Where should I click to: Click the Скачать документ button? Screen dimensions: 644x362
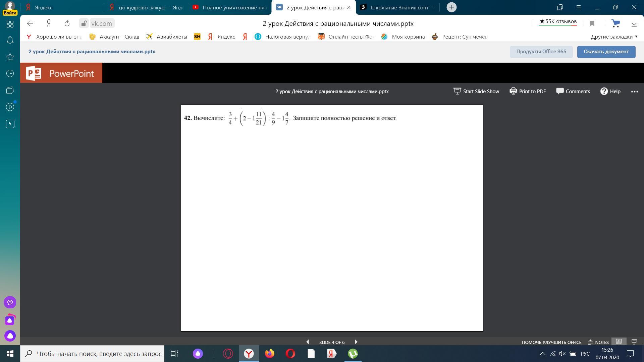tap(606, 52)
